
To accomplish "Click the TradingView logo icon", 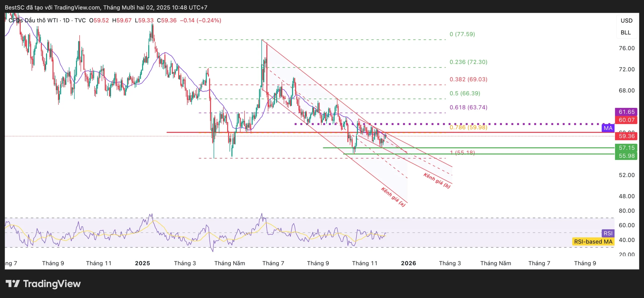I will [x=13, y=284].
